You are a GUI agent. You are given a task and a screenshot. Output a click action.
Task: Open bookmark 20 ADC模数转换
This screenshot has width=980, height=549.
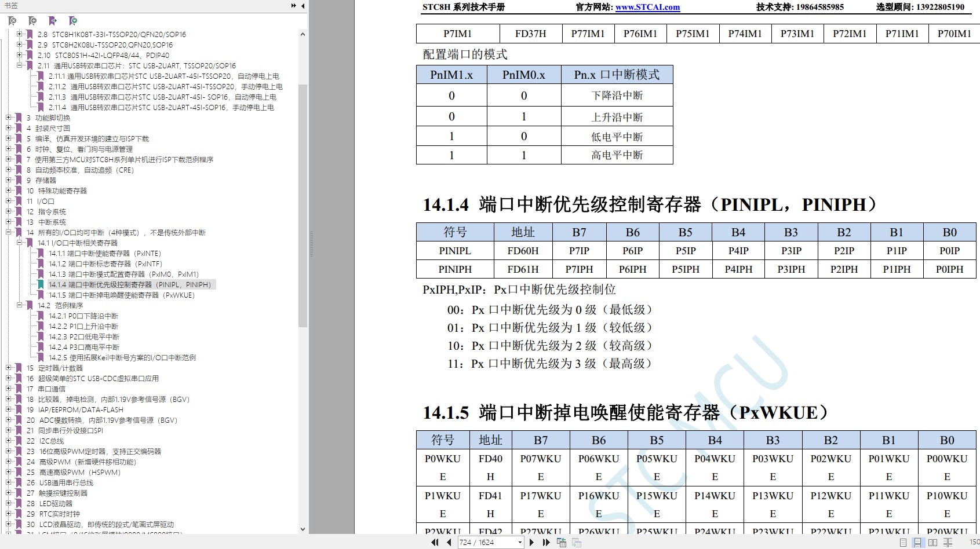pyautogui.click(x=102, y=420)
